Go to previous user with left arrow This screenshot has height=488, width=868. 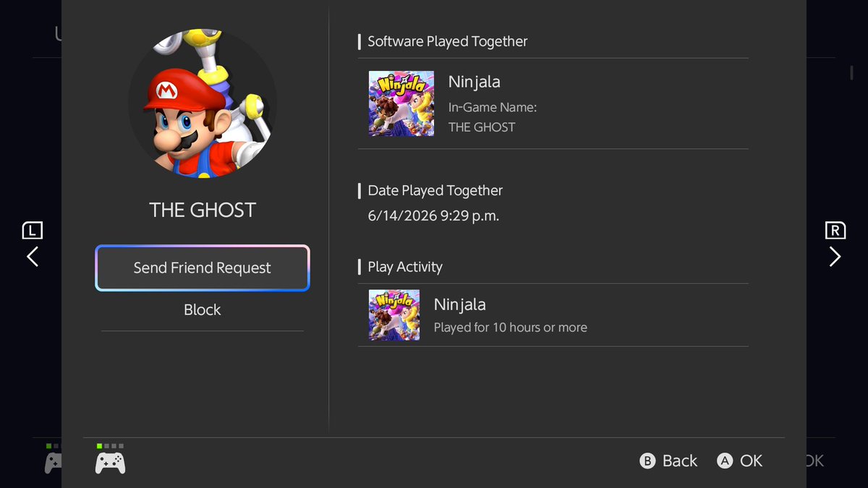pyautogui.click(x=33, y=257)
